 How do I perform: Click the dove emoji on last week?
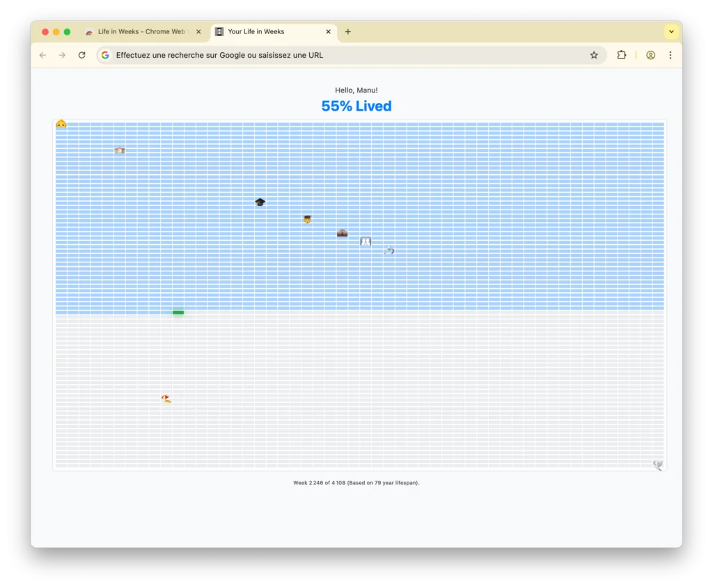tap(658, 465)
